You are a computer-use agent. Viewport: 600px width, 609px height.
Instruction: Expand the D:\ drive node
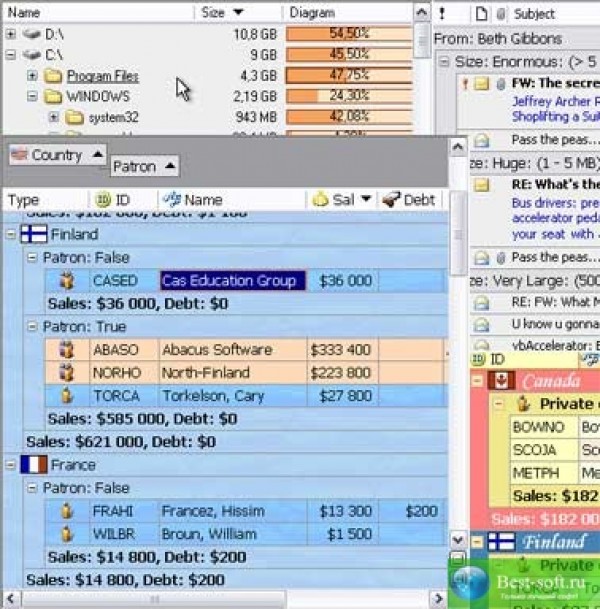(11, 34)
